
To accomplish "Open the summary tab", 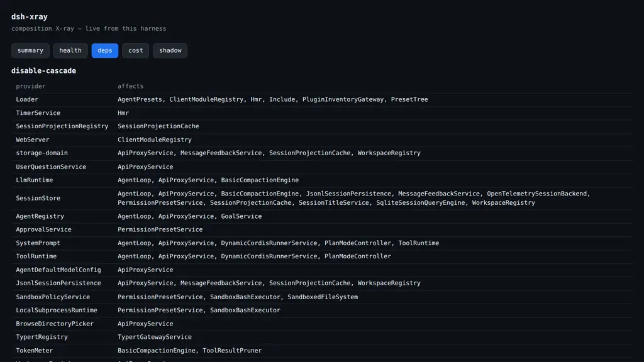I will (30, 50).
